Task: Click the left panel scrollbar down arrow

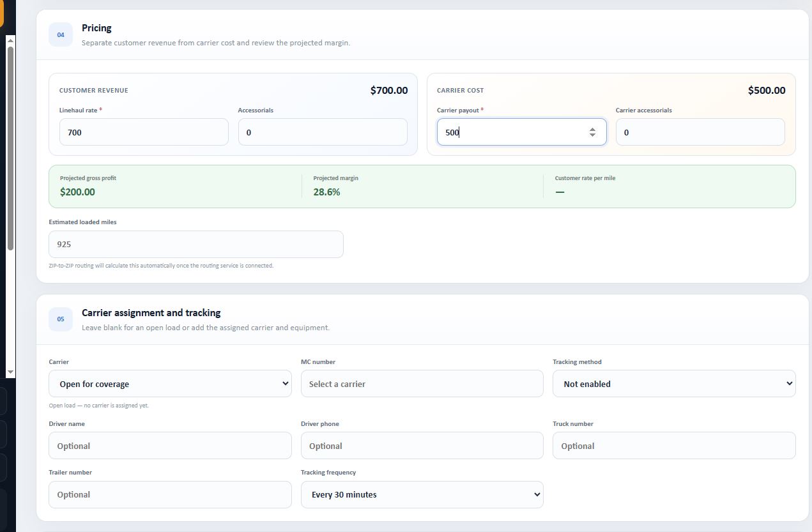Action: click(10, 372)
